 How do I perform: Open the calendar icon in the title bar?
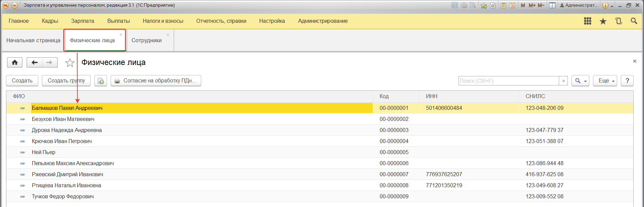click(x=512, y=5)
